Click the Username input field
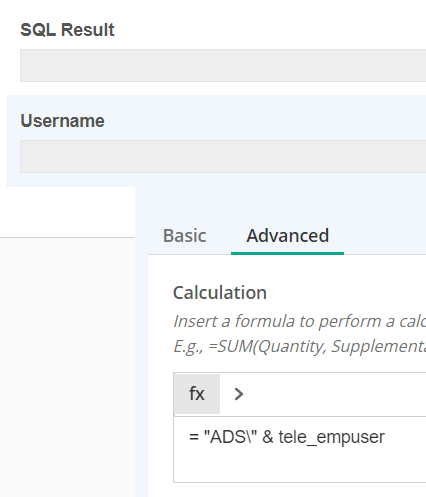 (x=223, y=156)
